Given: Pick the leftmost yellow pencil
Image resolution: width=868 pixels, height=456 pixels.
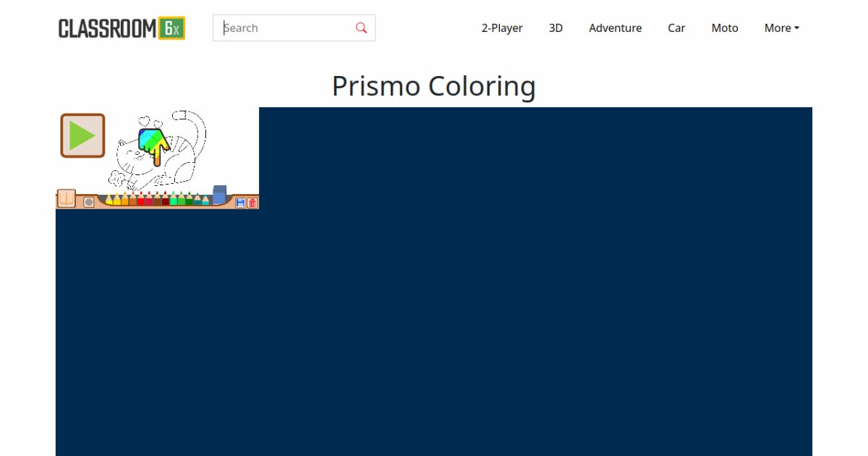Looking at the screenshot, I should click(109, 199).
